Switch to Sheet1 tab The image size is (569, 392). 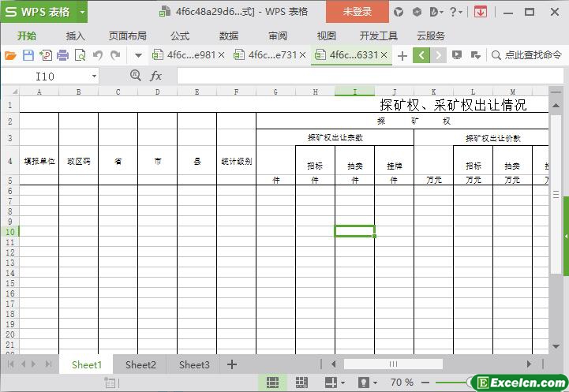pyautogui.click(x=86, y=364)
